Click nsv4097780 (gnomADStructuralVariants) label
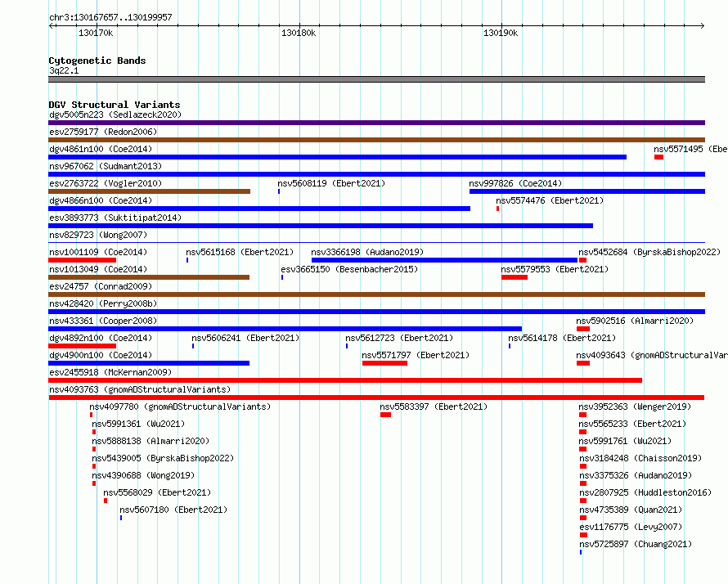This screenshot has height=584, width=728. tap(180, 407)
